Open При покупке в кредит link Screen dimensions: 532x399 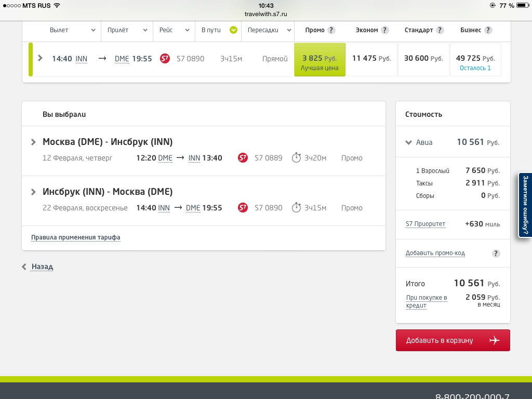427,301
